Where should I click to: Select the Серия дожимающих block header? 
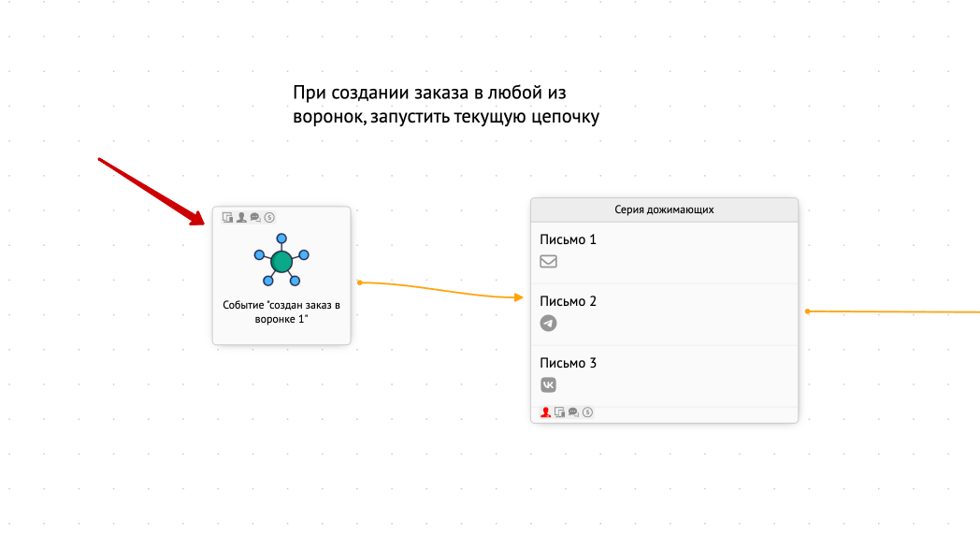664,210
